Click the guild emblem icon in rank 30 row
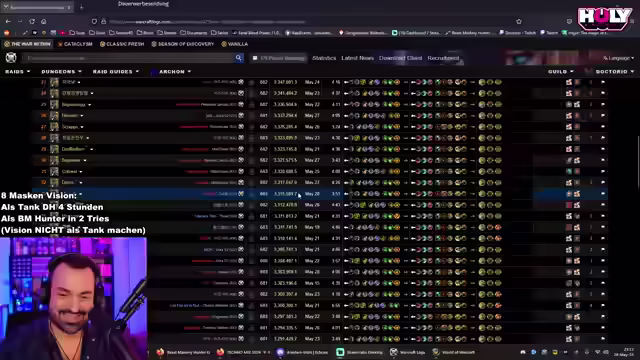The image size is (640, 360). pos(241,160)
